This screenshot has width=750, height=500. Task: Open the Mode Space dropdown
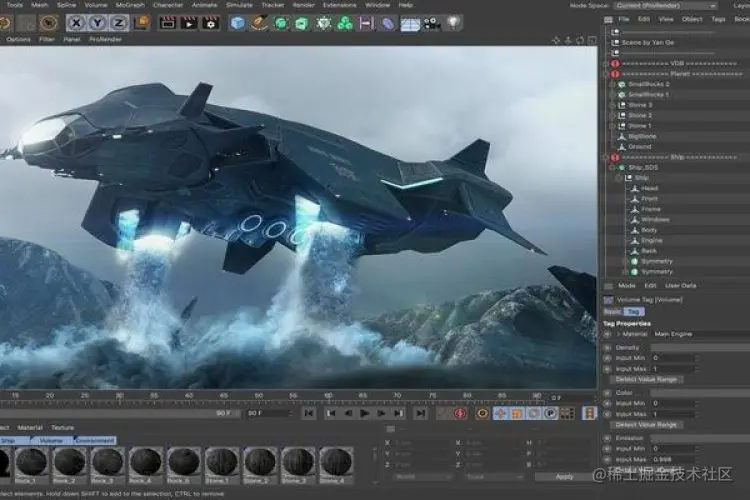[x=665, y=6]
